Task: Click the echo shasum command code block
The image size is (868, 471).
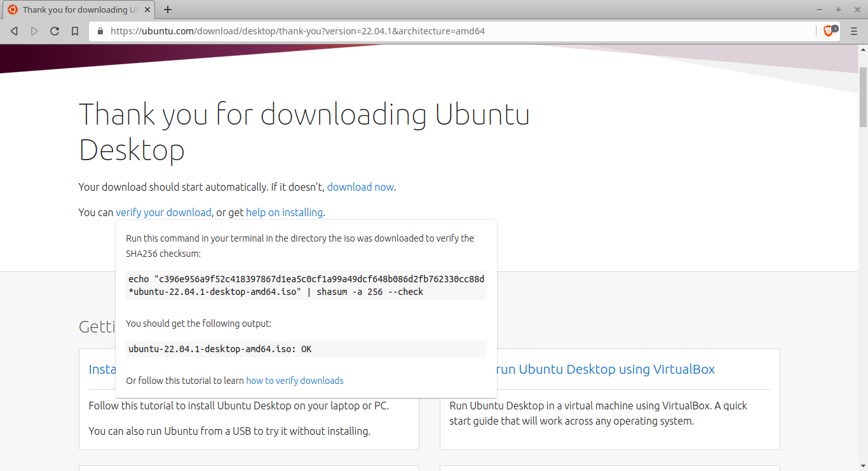Action: 306,285
